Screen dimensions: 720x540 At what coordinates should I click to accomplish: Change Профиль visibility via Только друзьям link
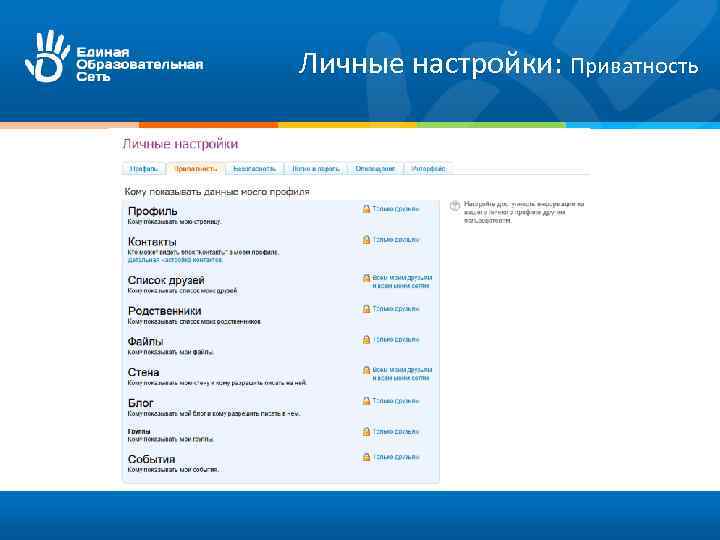pos(395,209)
